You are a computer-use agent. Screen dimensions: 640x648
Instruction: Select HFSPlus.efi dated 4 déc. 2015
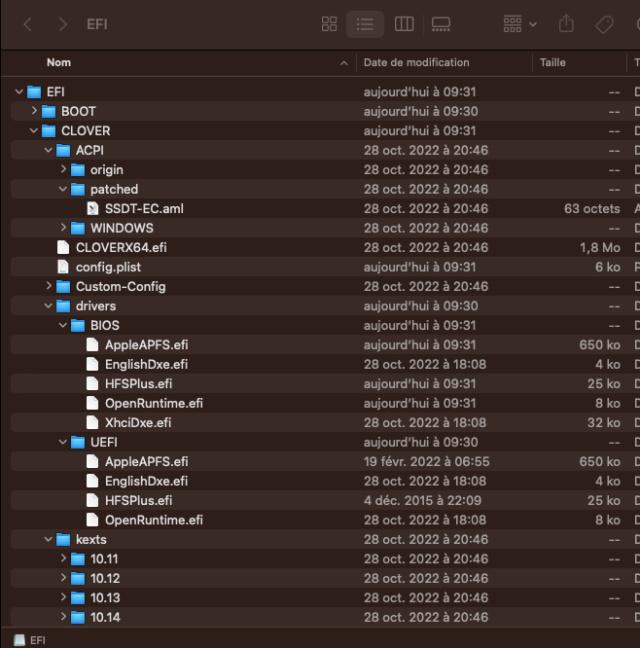coord(138,500)
